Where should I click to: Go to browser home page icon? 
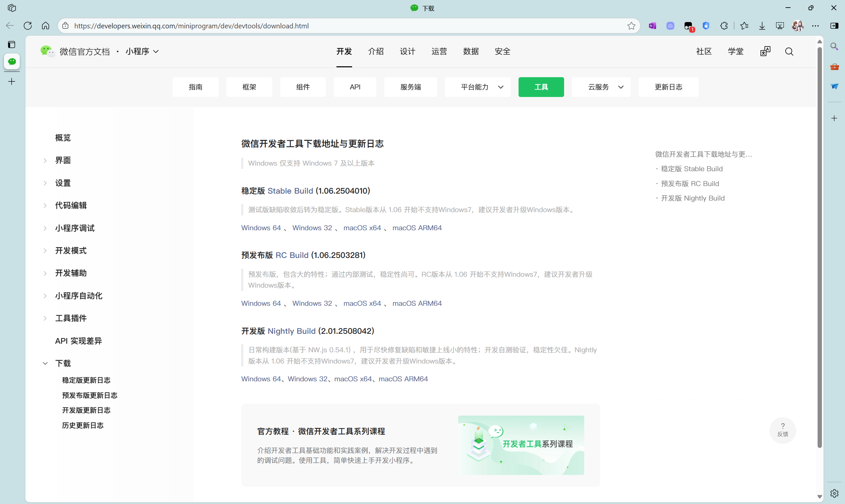tap(46, 26)
